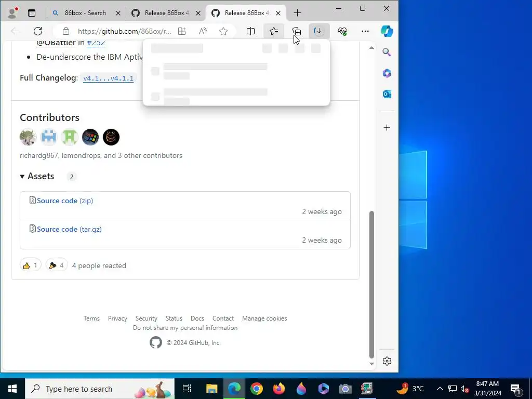Download Source code (zip)
Image resolution: width=532 pixels, height=399 pixels.
65,201
